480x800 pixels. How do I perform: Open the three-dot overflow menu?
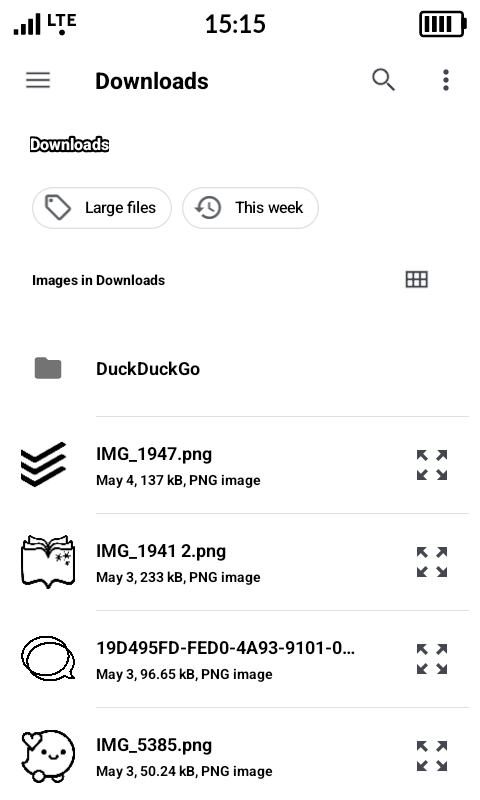[x=446, y=80]
